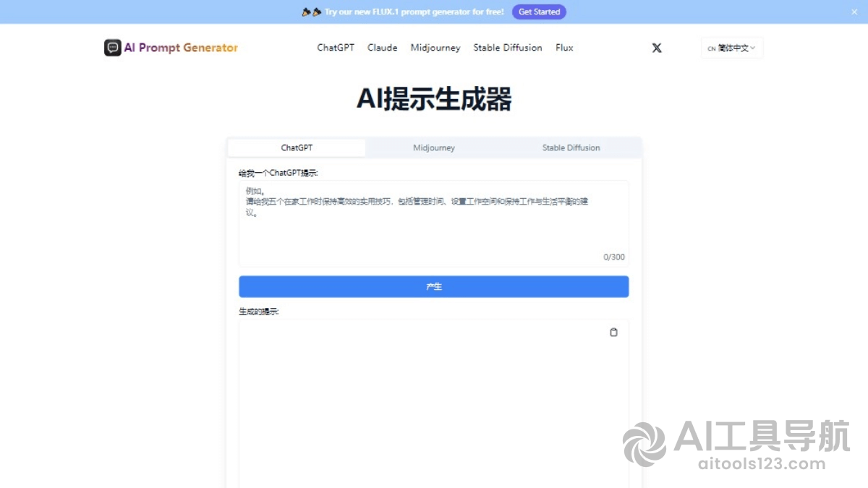Click the Get Started banner button
Screen dimensions: 868x488
pos(539,12)
